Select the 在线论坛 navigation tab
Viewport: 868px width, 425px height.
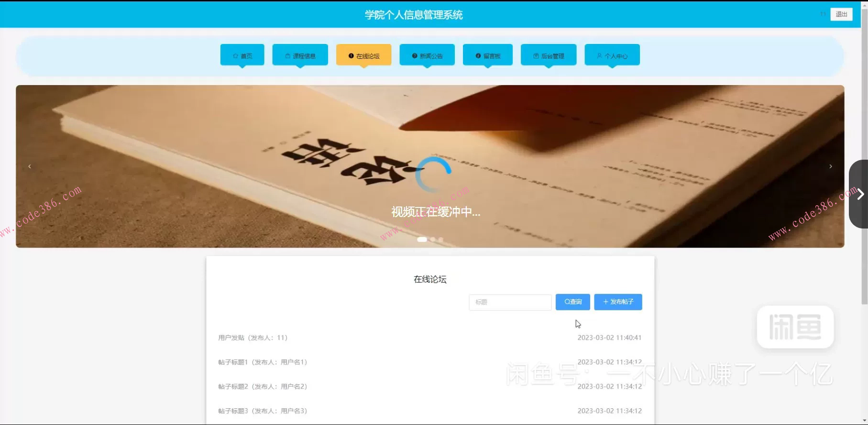pyautogui.click(x=363, y=55)
